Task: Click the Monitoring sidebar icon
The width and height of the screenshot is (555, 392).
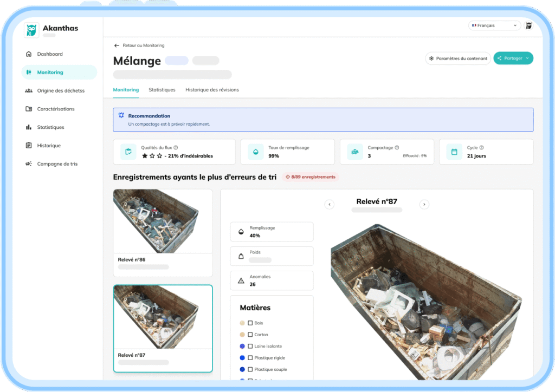Action: (x=29, y=72)
